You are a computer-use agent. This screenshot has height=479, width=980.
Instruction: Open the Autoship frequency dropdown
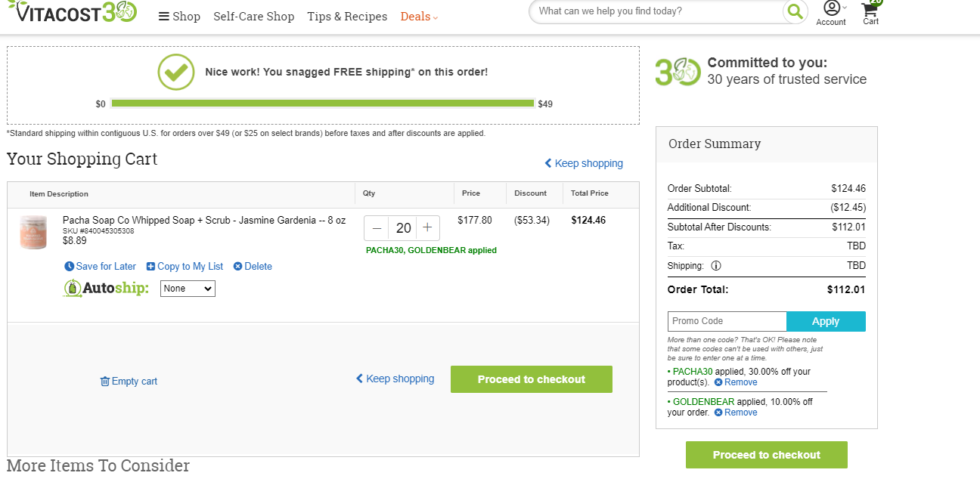click(188, 289)
